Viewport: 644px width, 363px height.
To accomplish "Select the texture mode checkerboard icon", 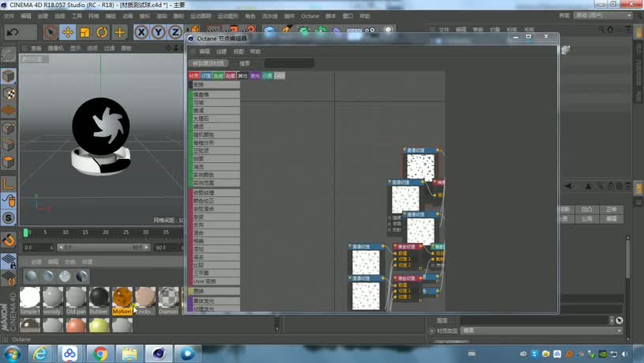I will pyautogui.click(x=8, y=93).
